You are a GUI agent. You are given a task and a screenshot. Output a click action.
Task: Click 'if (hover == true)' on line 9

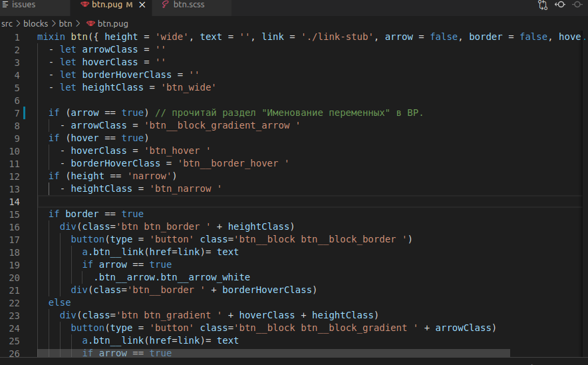click(98, 138)
